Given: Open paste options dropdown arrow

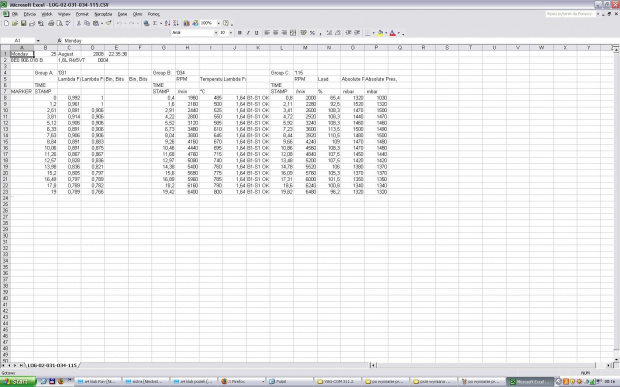Looking at the screenshot, I should (102, 23).
